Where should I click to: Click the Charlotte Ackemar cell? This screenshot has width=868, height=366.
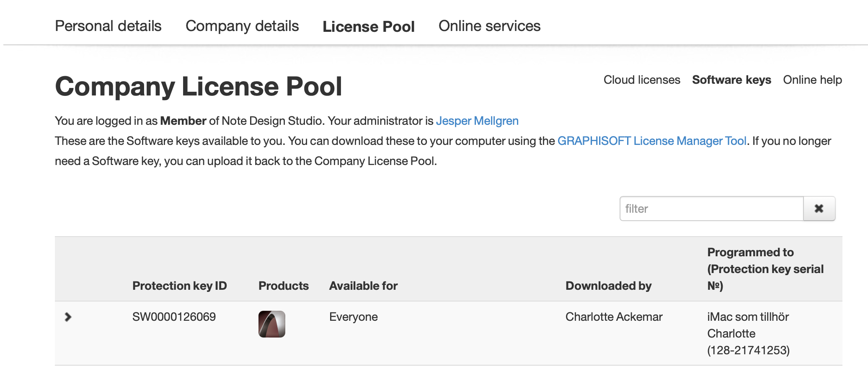(614, 317)
